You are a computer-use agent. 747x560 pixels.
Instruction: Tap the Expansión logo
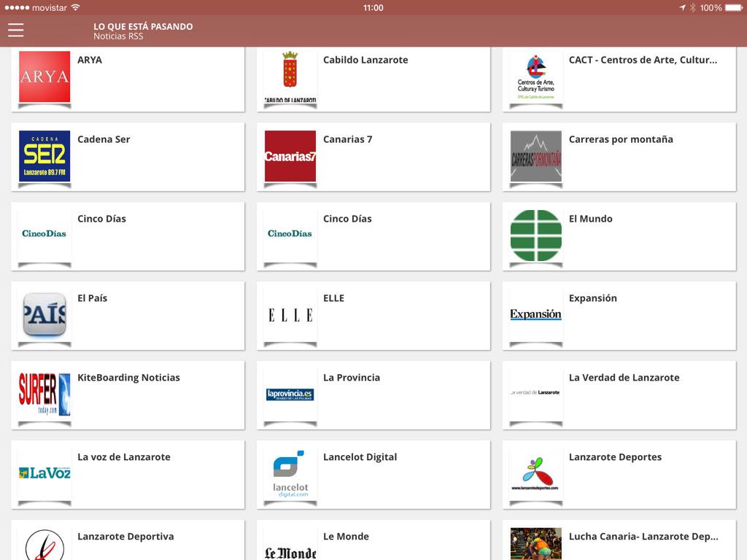click(536, 314)
